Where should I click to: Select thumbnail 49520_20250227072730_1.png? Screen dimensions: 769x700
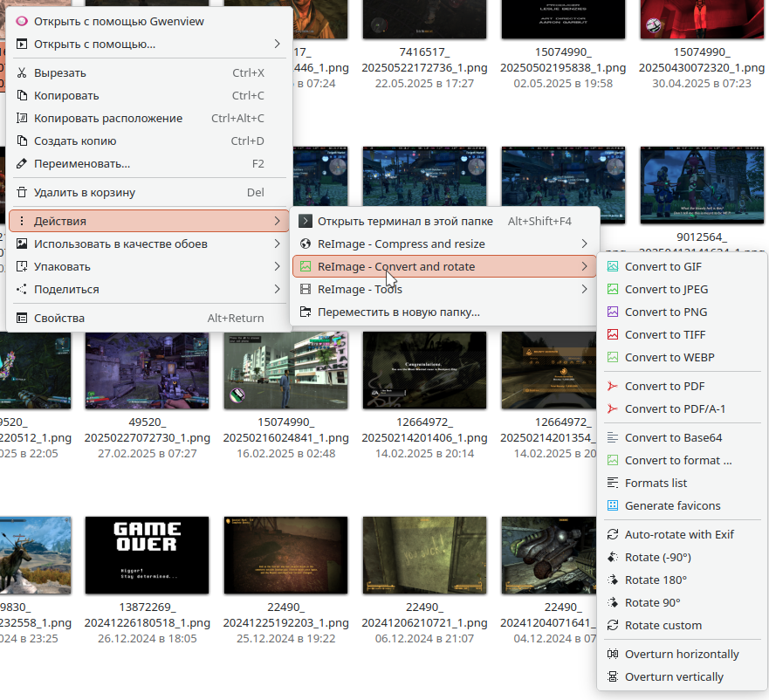point(148,370)
